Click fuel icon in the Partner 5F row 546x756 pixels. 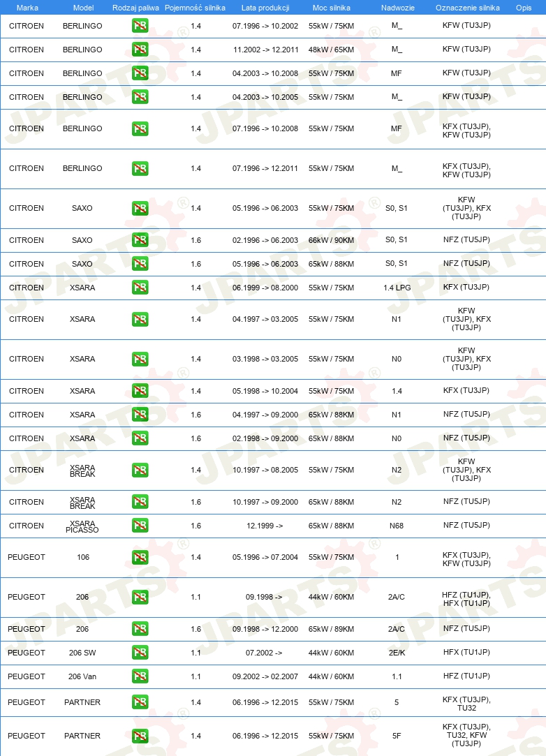tap(140, 736)
